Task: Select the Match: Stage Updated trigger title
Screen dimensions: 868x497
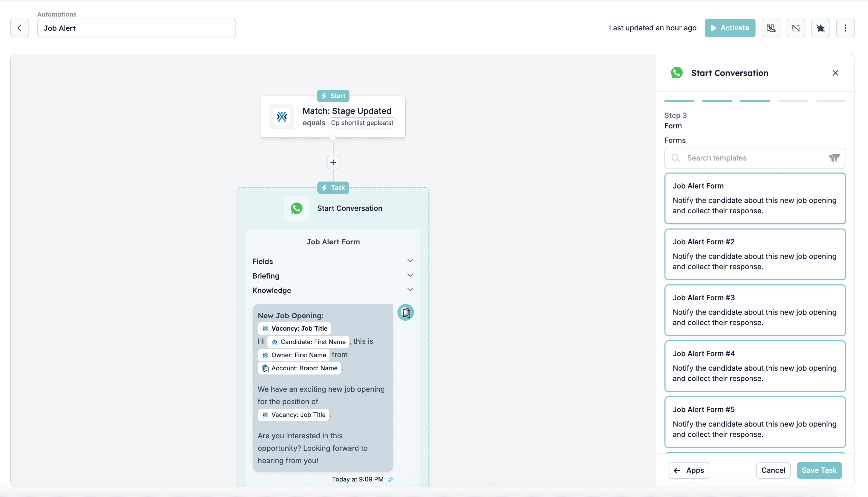Action: (x=347, y=111)
